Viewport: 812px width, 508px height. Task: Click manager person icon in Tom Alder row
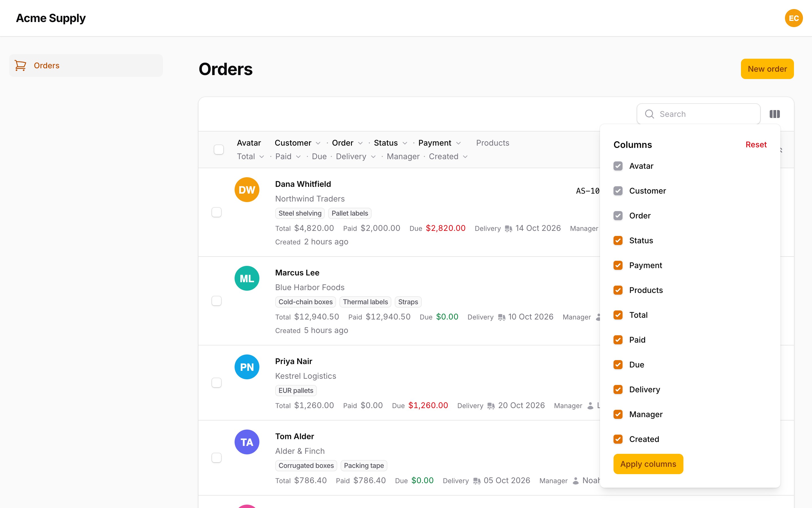tap(576, 481)
